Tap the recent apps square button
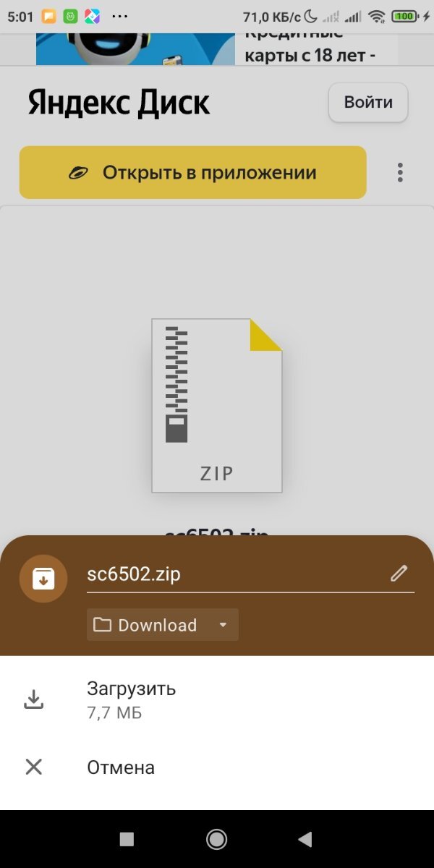Image resolution: width=434 pixels, height=868 pixels. [127, 839]
